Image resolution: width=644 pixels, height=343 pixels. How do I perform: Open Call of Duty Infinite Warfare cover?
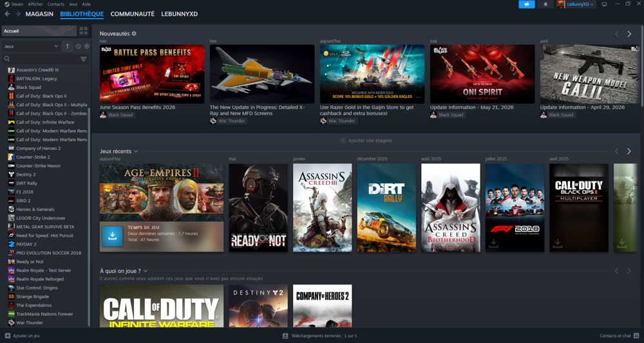tap(162, 306)
